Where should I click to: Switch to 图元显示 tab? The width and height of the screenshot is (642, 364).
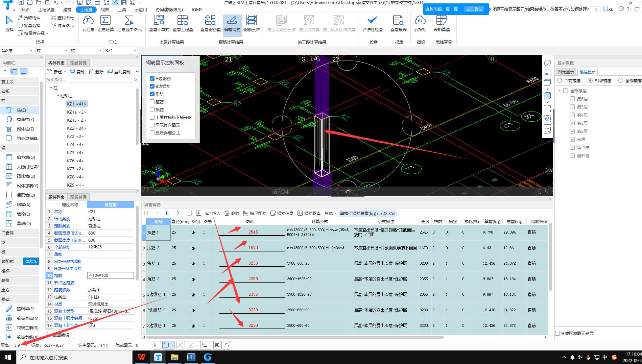coord(566,72)
